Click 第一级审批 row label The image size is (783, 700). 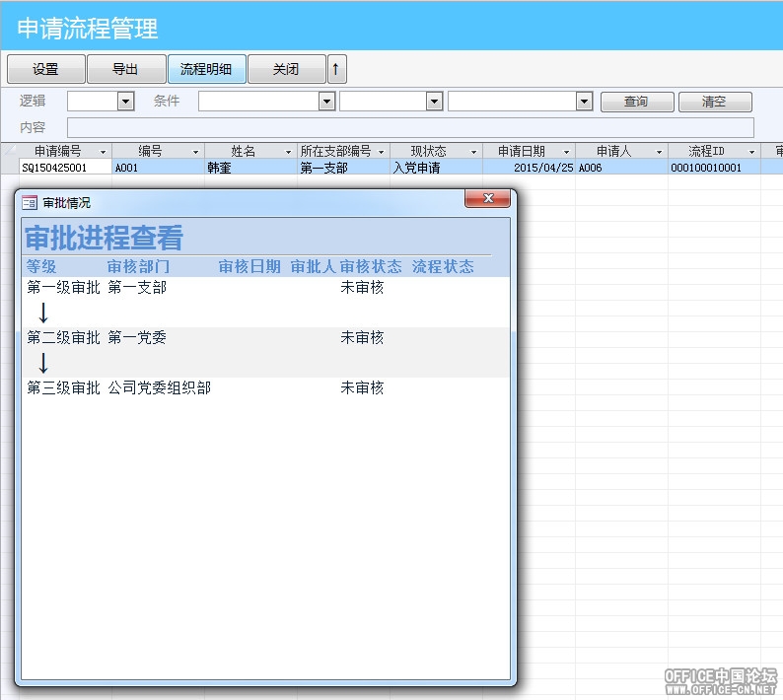coord(63,287)
